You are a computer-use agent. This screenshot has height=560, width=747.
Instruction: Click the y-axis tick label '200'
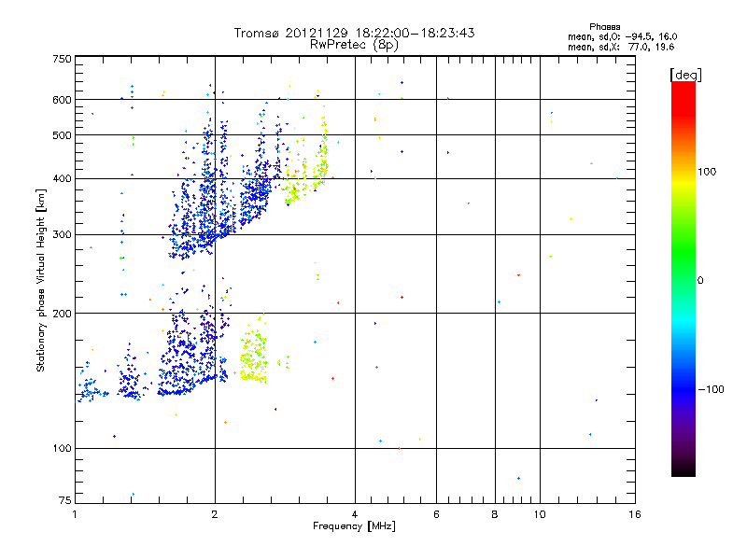click(62, 314)
